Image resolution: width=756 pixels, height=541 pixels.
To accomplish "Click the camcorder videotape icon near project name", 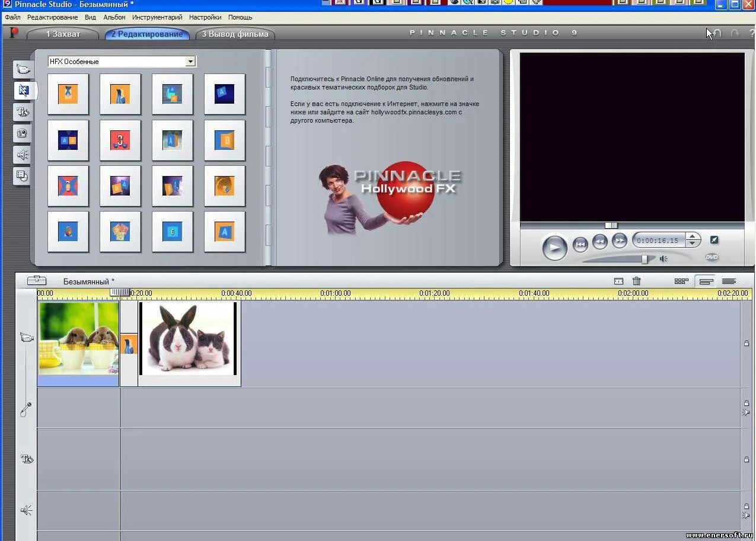I will pos(37,280).
